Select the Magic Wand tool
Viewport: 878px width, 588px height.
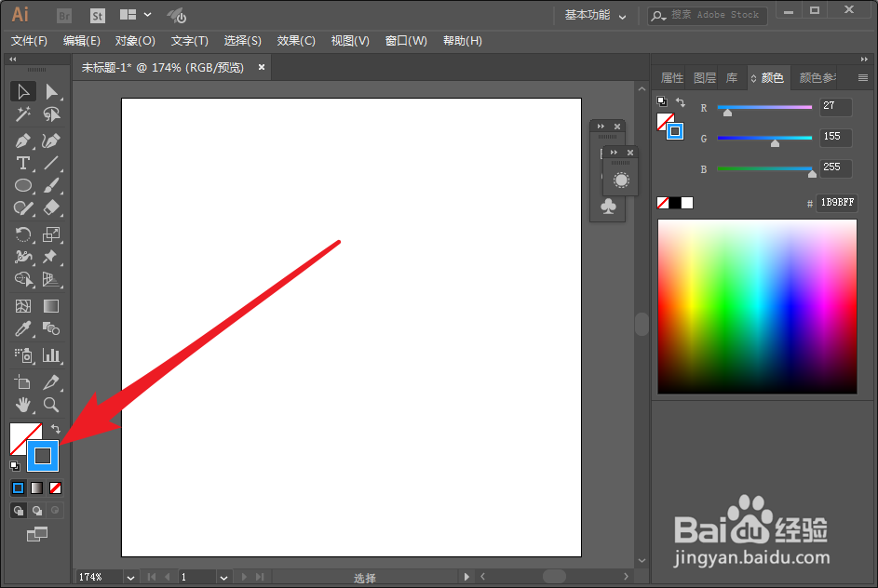click(x=23, y=114)
